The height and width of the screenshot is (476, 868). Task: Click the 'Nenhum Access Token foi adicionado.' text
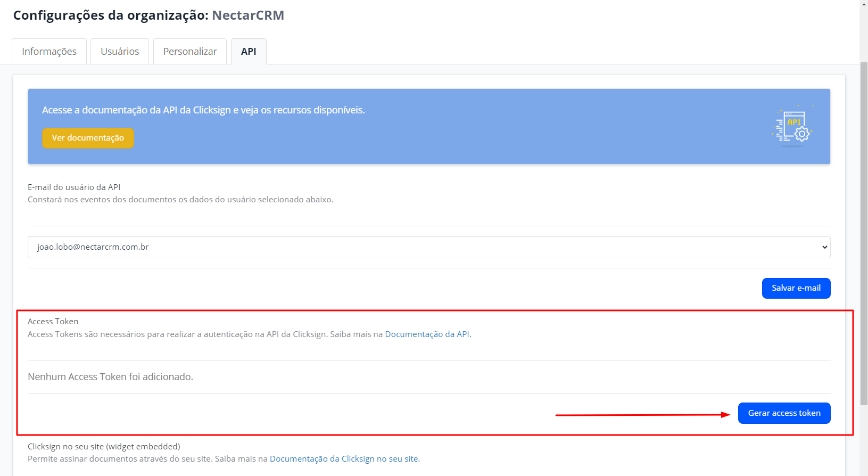(x=110, y=377)
